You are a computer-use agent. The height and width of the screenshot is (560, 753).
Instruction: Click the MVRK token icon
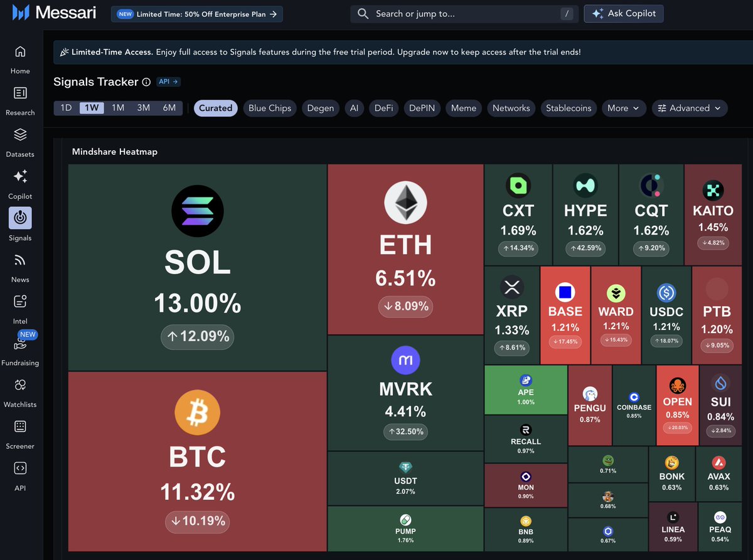tap(405, 361)
